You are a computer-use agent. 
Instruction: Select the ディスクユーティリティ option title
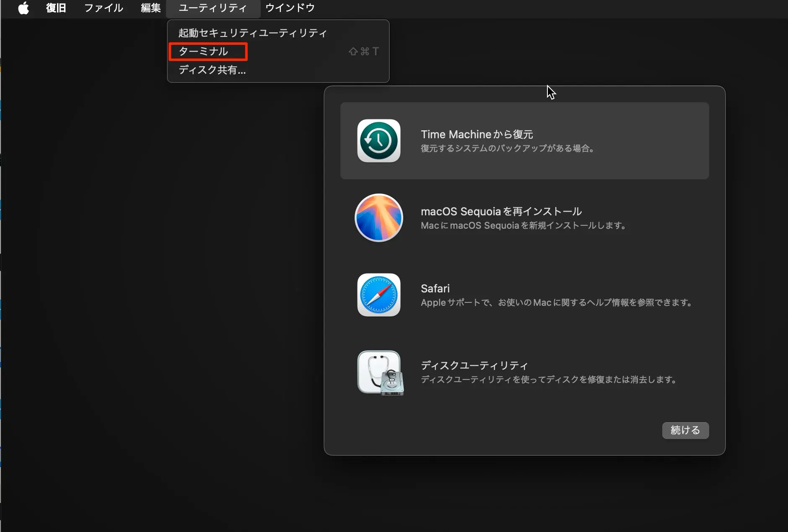[x=474, y=366]
